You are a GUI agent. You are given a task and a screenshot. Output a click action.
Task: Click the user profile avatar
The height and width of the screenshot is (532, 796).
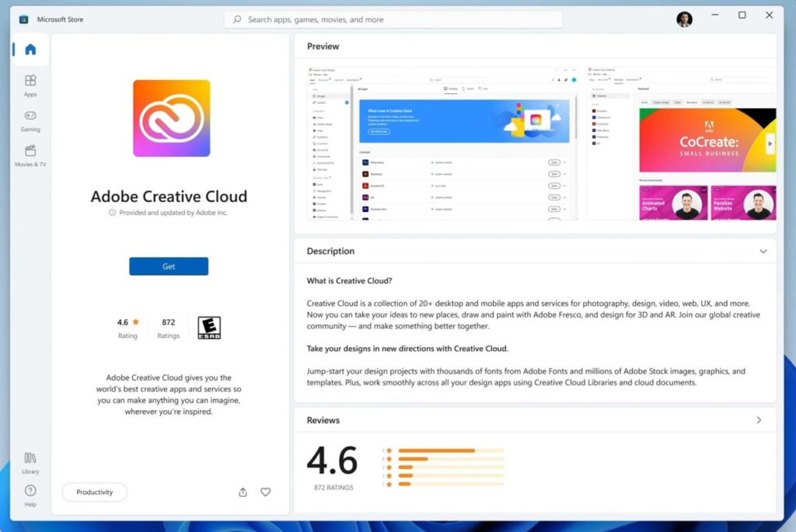[684, 19]
